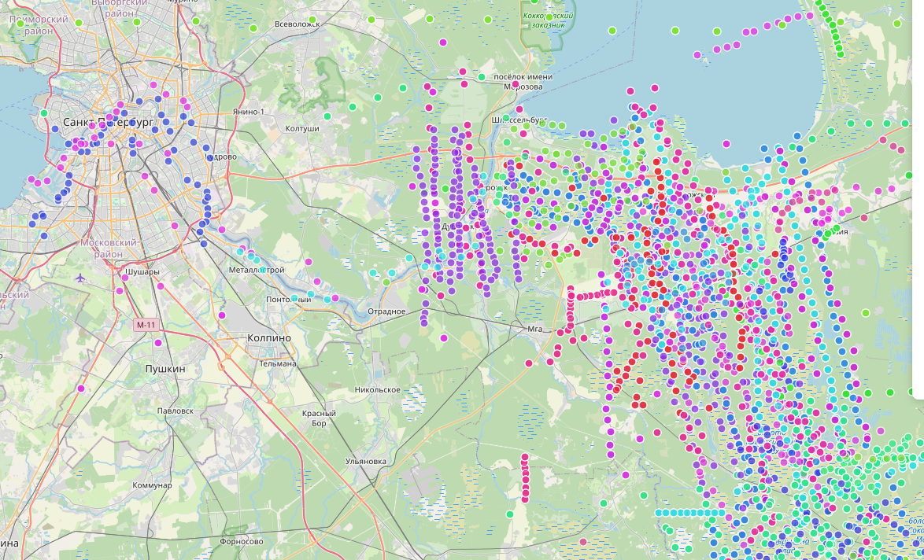Click the purple airport plane icon
The height and width of the screenshot is (560, 924).
tap(79, 278)
